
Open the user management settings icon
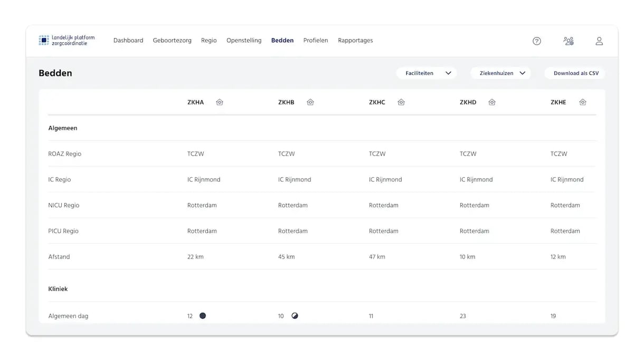pos(569,41)
